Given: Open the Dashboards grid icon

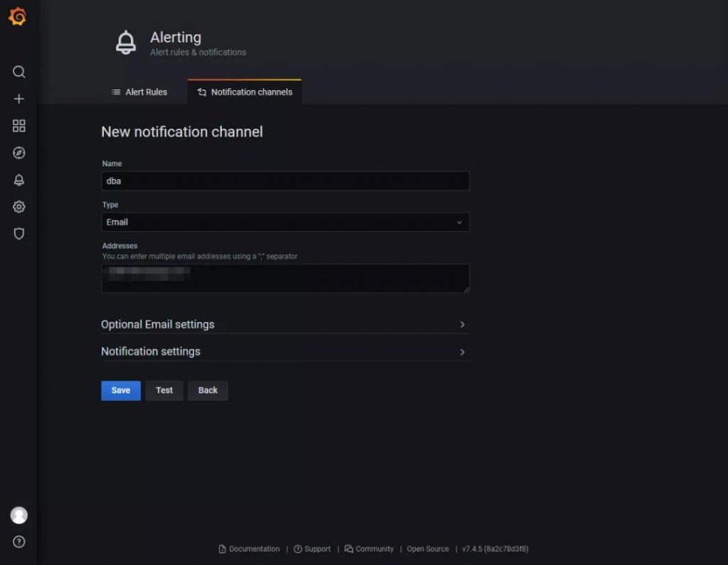Looking at the screenshot, I should click(19, 126).
